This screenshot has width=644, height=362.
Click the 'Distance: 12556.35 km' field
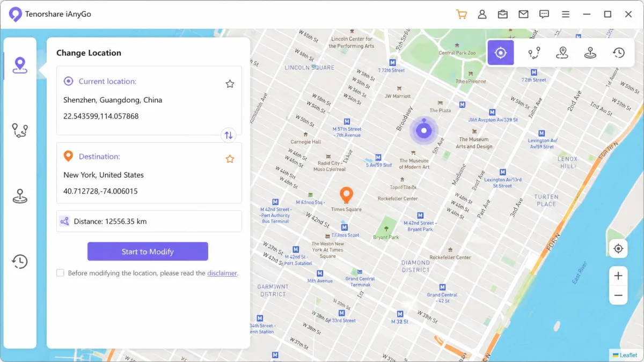pos(149,221)
